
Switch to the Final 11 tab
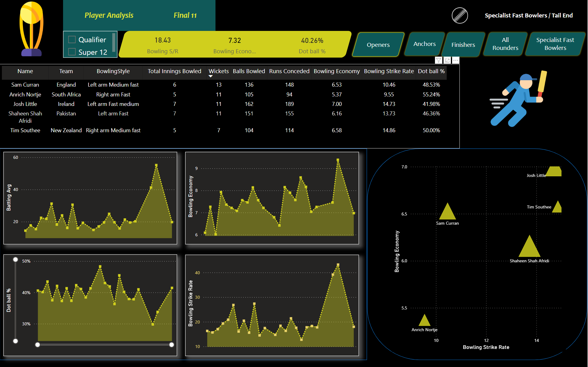[185, 15]
